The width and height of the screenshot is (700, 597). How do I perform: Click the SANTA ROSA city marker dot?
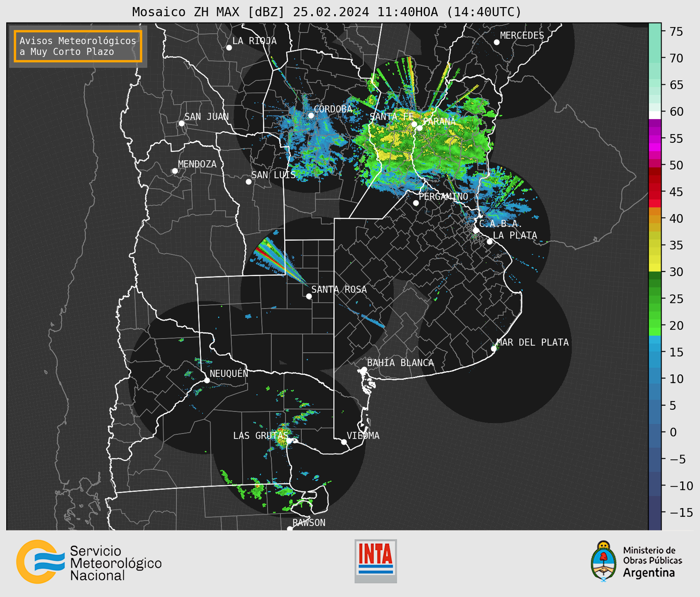pyautogui.click(x=309, y=296)
